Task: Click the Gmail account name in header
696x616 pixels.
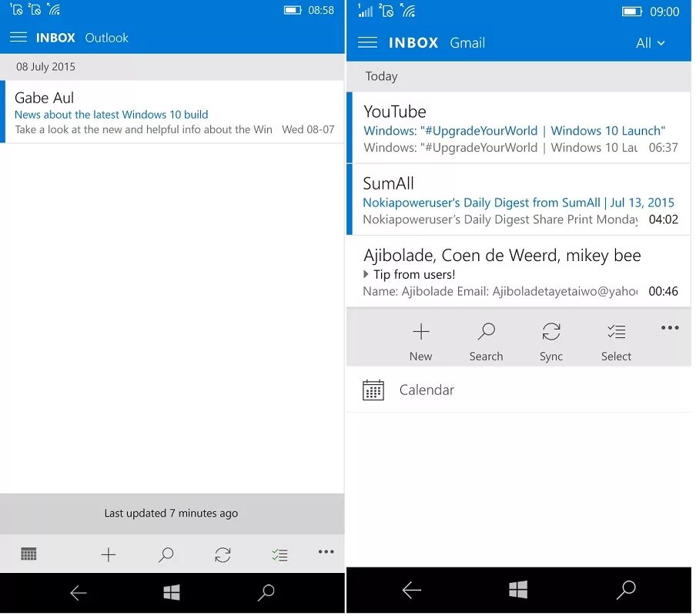Action: pos(467,43)
